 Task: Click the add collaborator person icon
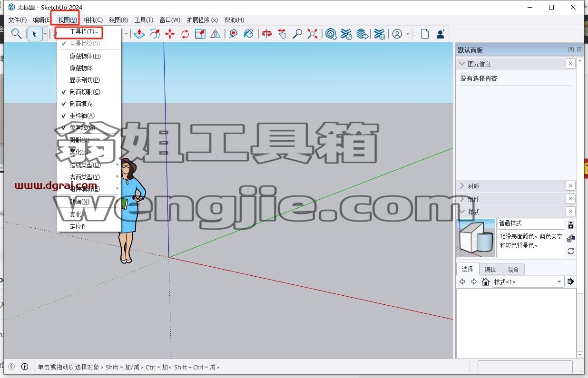click(441, 34)
